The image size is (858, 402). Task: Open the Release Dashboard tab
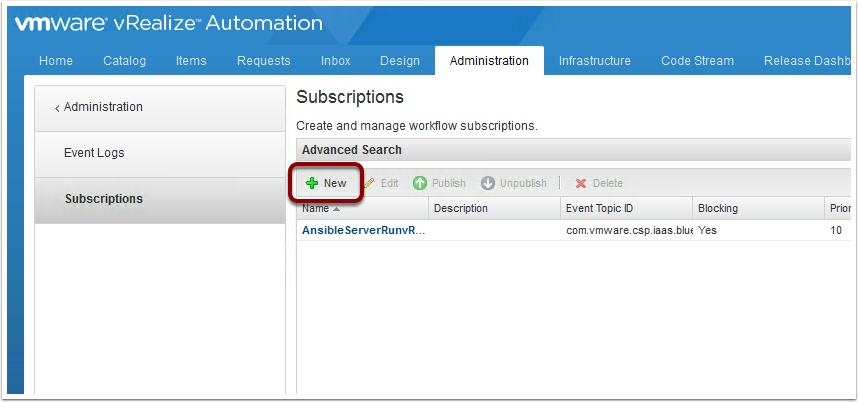[807, 61]
